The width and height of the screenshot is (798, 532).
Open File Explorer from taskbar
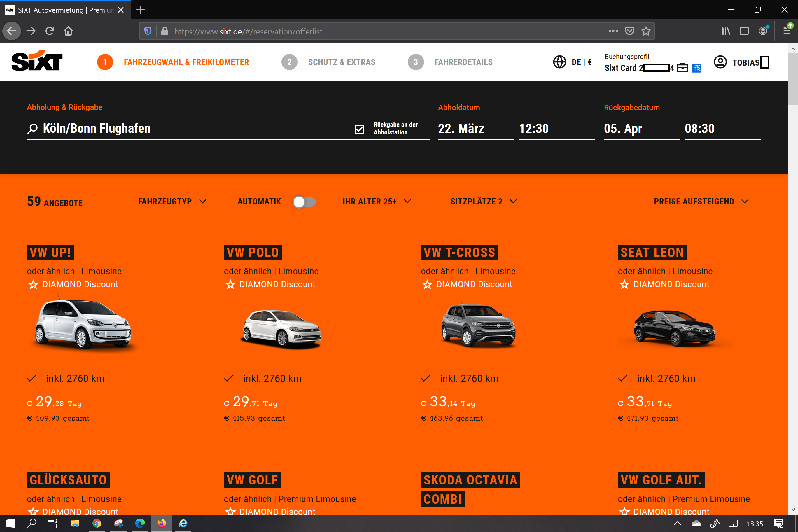[75, 523]
